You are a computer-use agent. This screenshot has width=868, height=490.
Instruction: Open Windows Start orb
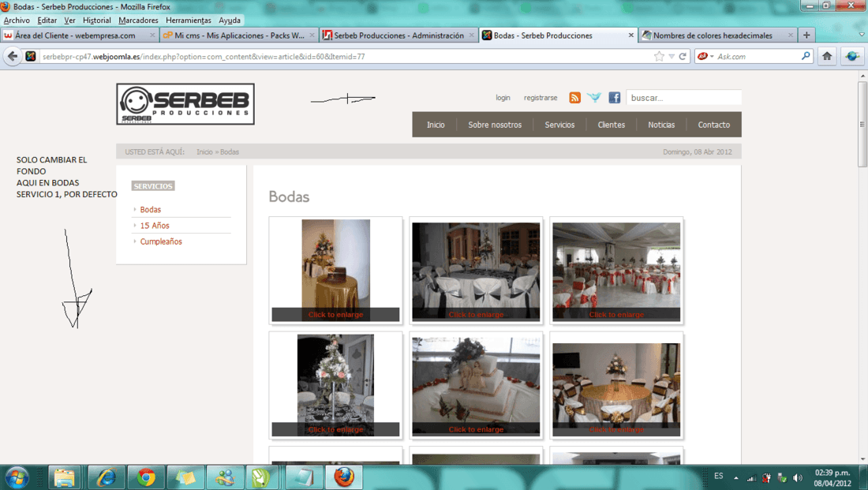[17, 477]
